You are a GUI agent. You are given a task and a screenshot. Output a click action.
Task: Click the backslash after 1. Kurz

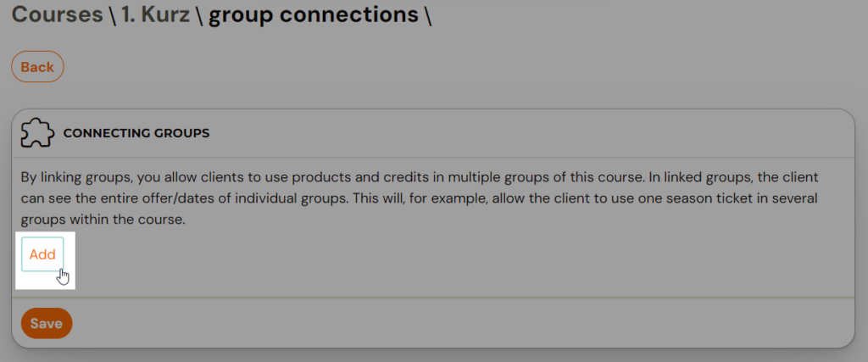(x=199, y=15)
